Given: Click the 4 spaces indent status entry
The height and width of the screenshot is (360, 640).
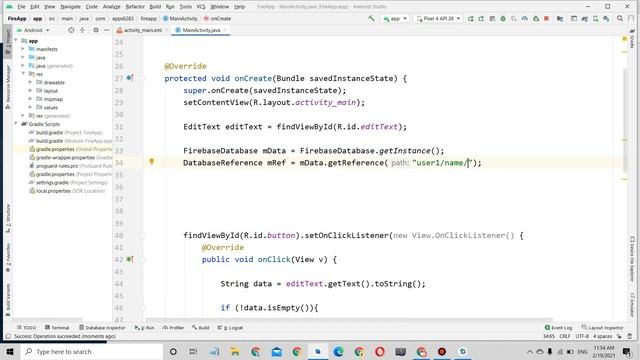Looking at the screenshot, I should click(602, 336).
